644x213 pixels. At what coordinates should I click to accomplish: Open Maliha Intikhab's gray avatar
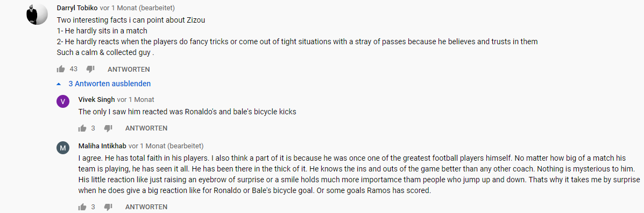click(x=63, y=148)
